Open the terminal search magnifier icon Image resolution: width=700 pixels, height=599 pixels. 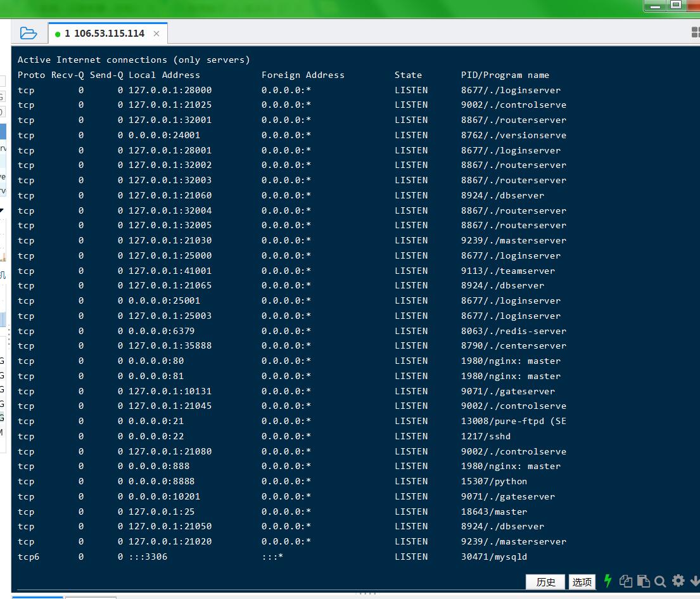point(660,581)
